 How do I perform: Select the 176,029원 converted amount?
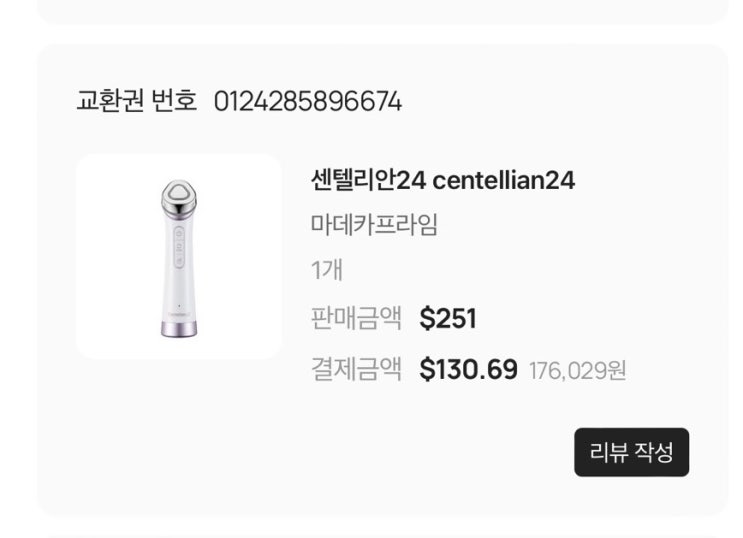click(577, 371)
